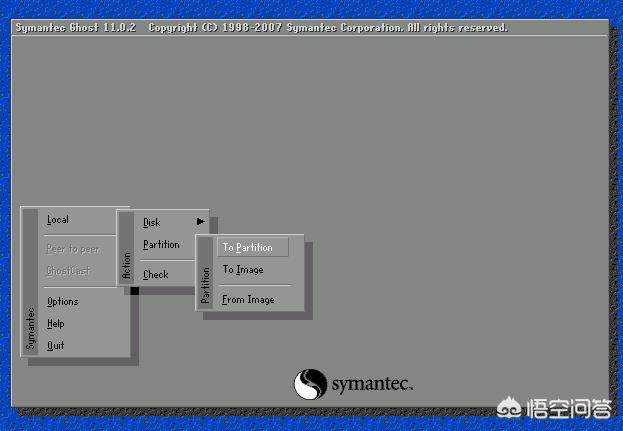Click the Symantec Ghost 11.0.2 title bar
Screen dimensions: 623x431
click(260, 27)
